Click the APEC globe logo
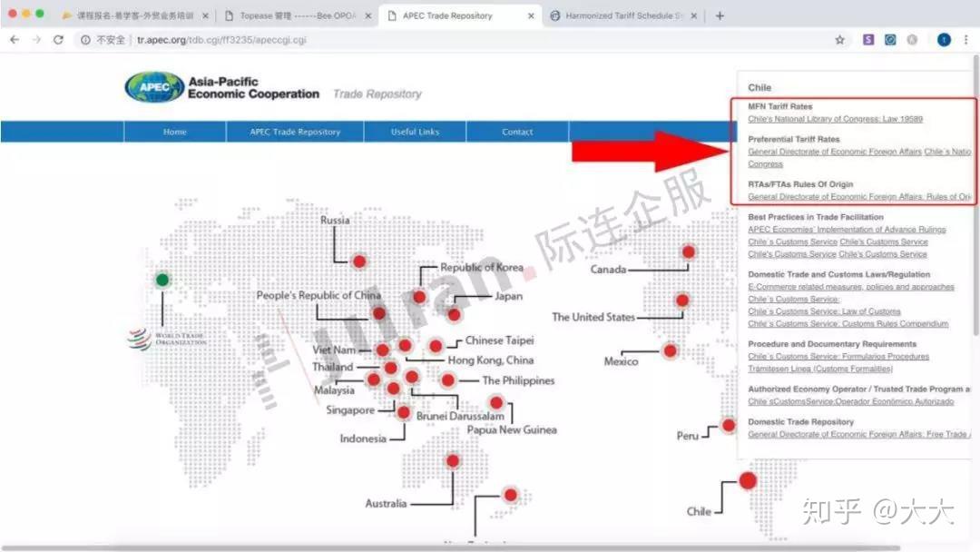Viewport: 980px width, 552px height. (x=155, y=87)
